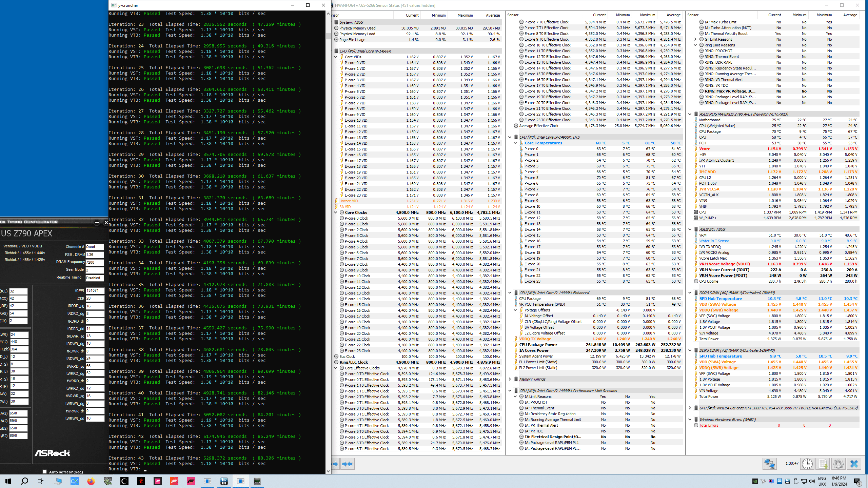Click HWiNFO expand-columns arrow button
The width and height of the screenshot is (868, 488).
click(335, 464)
